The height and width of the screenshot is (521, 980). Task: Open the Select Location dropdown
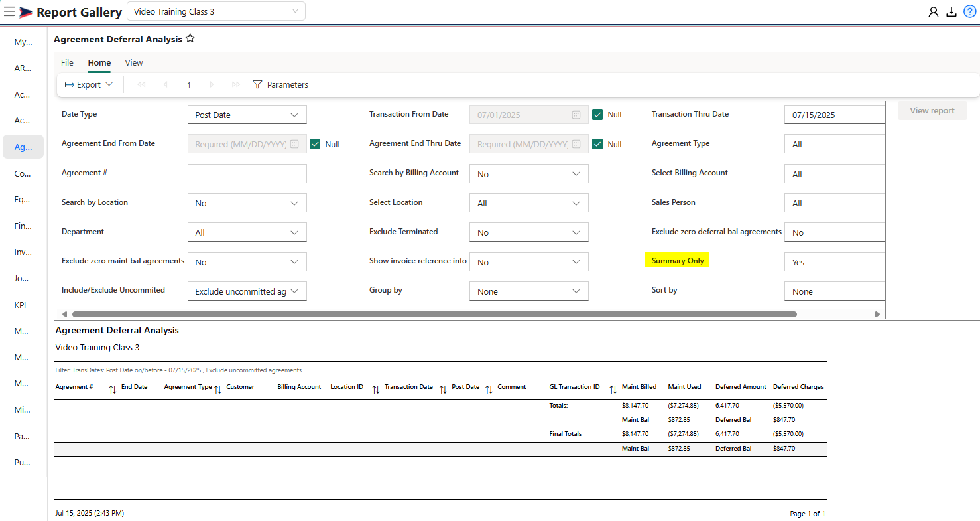529,203
